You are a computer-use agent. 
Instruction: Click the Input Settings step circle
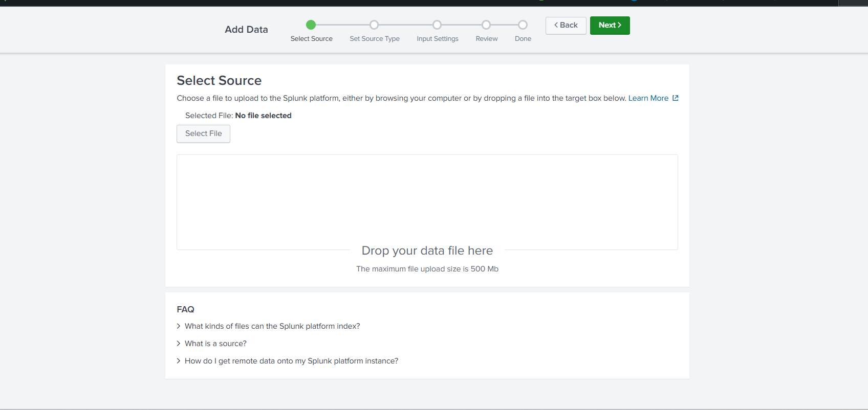[437, 25]
